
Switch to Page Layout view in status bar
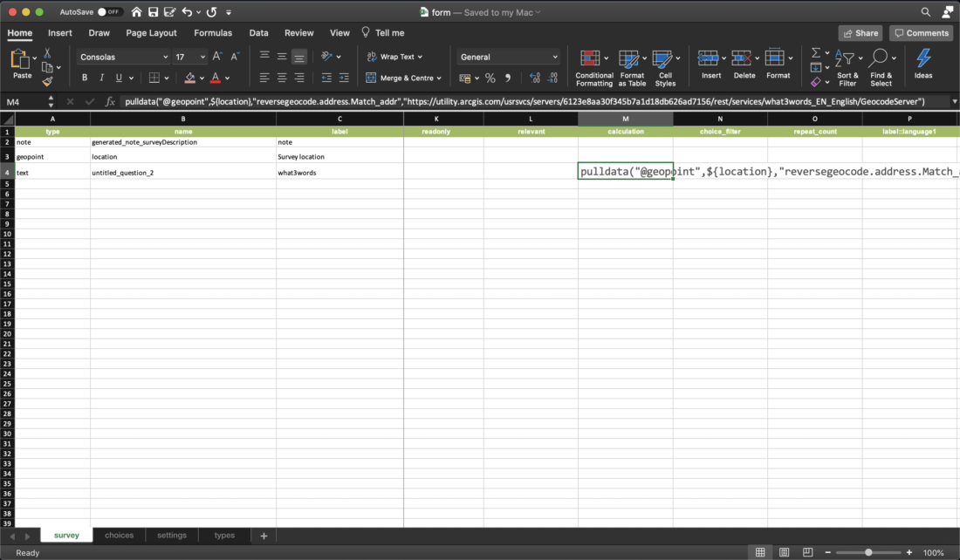tap(784, 553)
